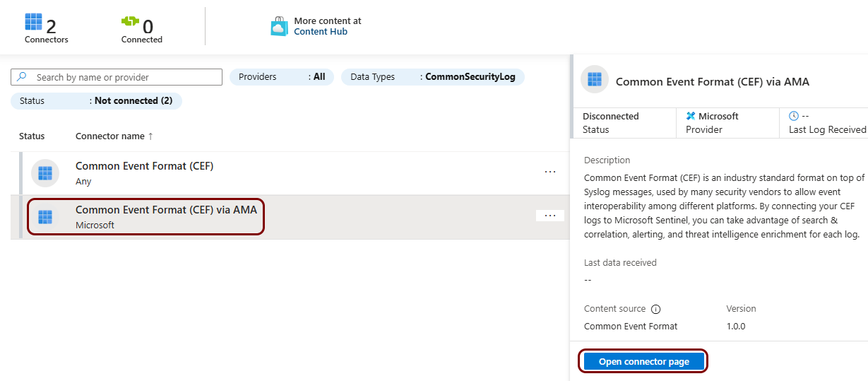
Task: Click the Connectors grid icon at top
Action: (x=33, y=23)
